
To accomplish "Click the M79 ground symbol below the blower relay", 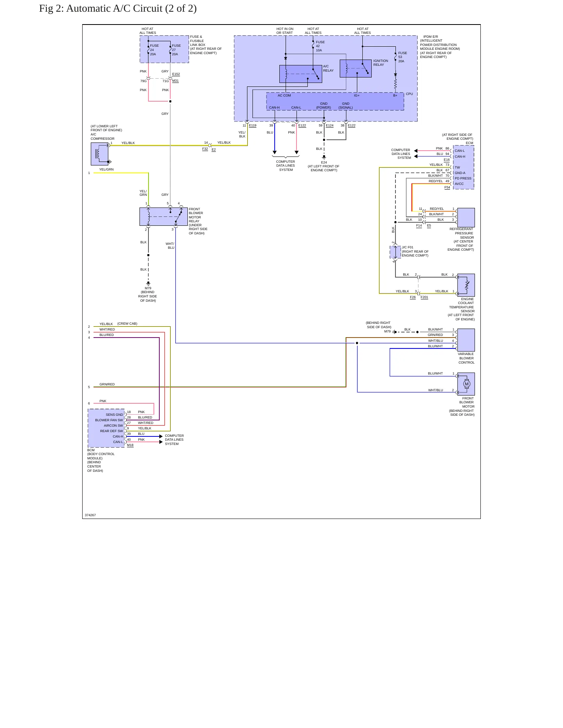I will pyautogui.click(x=148, y=284).
